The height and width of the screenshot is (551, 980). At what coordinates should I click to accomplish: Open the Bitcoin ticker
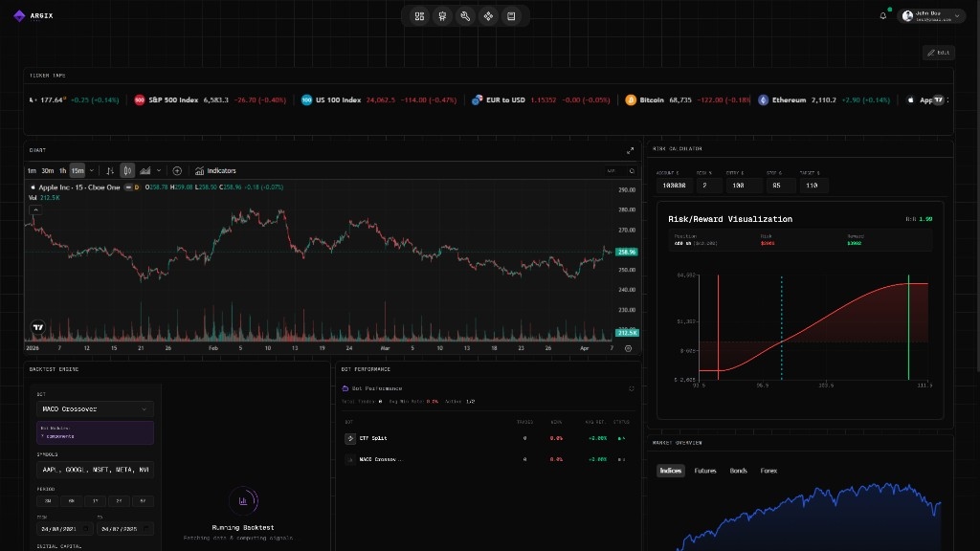coord(687,99)
